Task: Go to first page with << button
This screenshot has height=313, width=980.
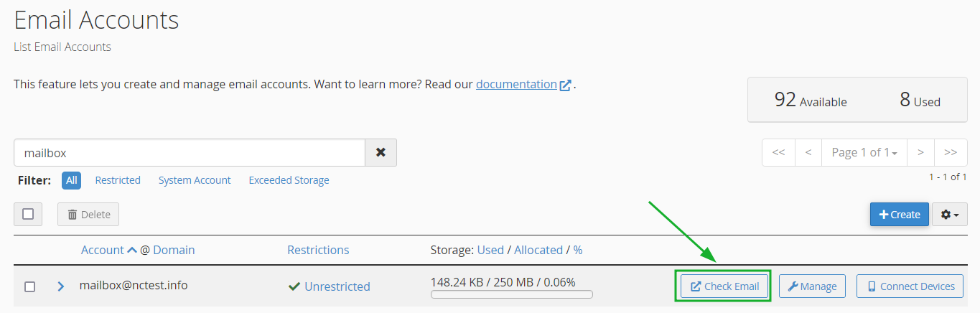Action: click(778, 152)
